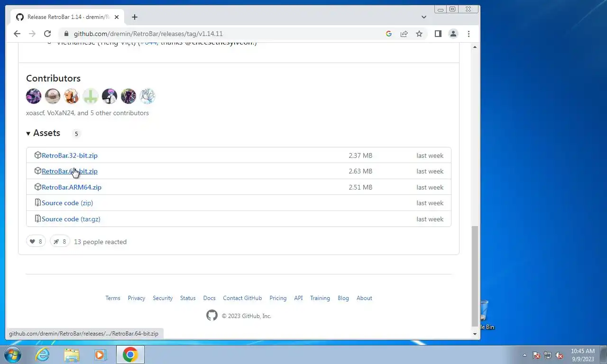
Task: Launch Windows Media Player from the taskbar
Action: [x=101, y=355]
